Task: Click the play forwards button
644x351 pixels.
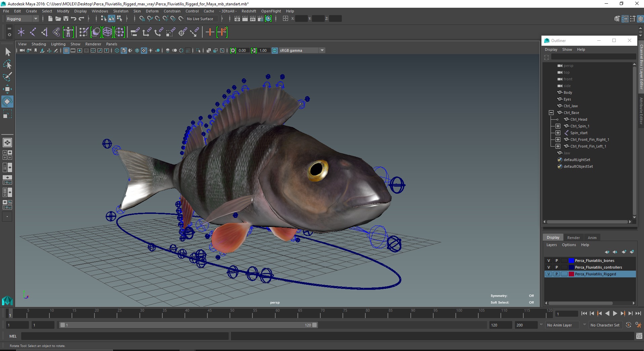Action: click(615, 313)
